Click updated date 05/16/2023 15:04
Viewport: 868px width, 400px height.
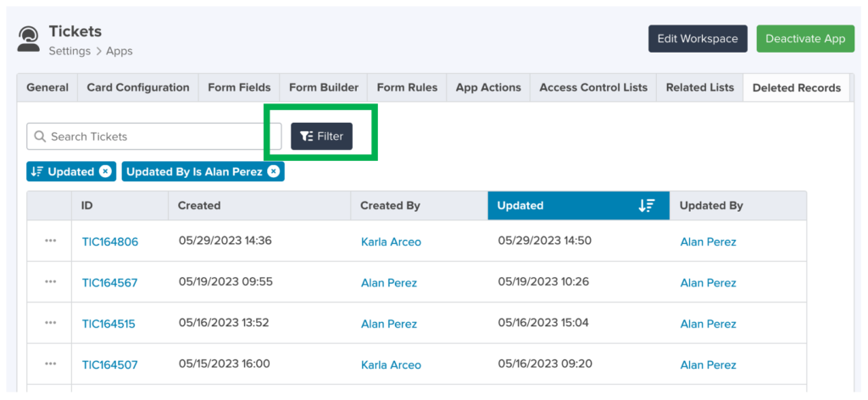tap(543, 323)
